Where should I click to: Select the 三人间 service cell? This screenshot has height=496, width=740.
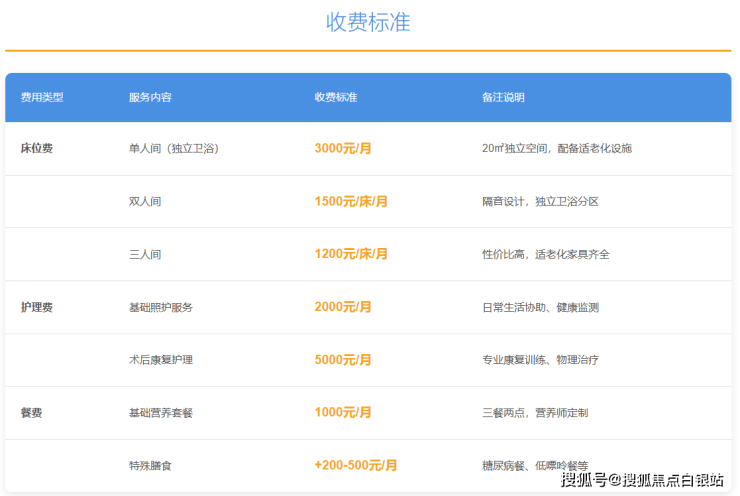point(145,254)
